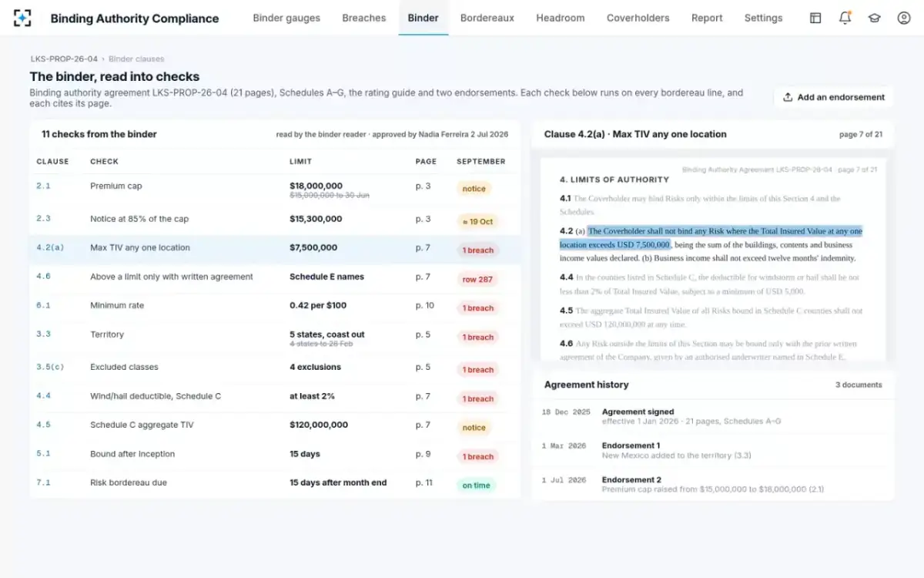
Task: Open clause 4.5 link
Action: click(43, 425)
